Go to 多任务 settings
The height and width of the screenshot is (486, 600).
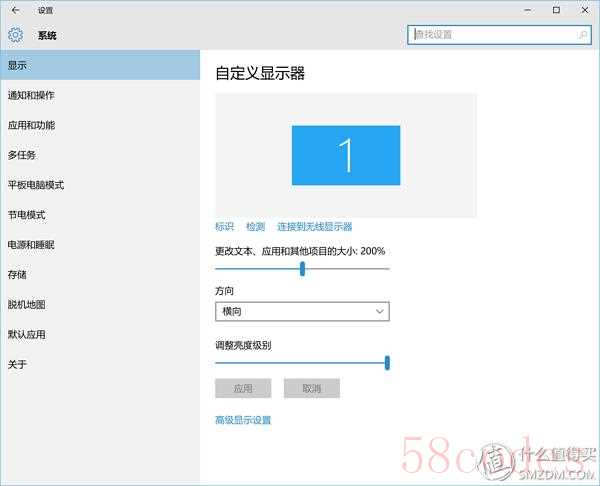100,155
